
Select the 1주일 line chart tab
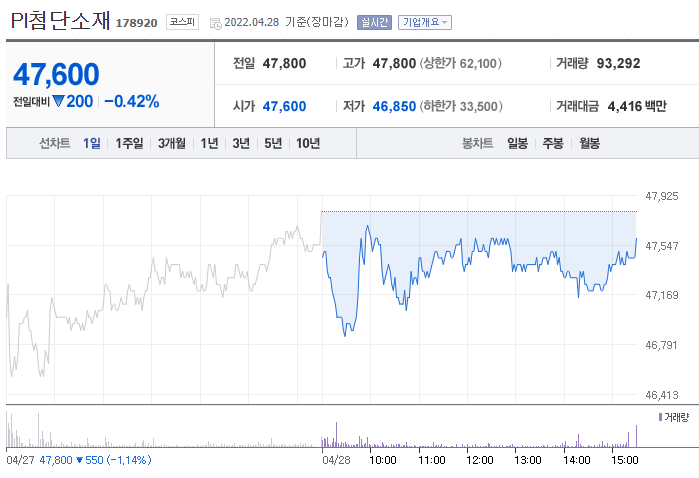[129, 143]
